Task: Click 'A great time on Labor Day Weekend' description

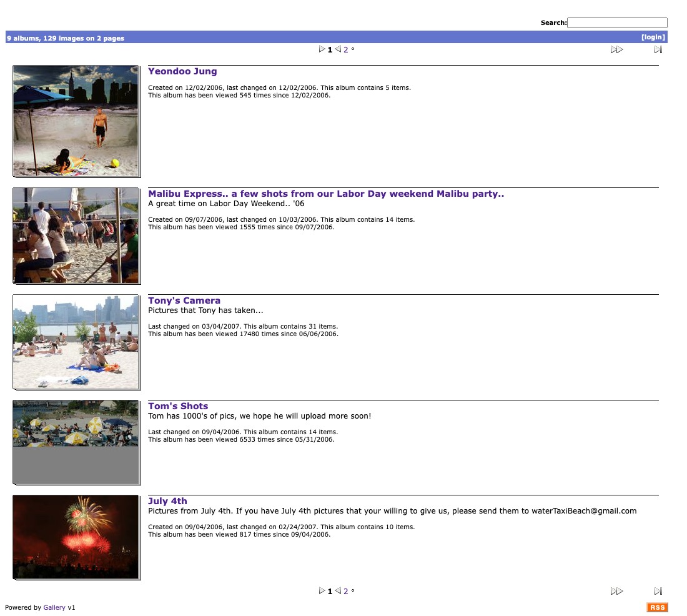Action: click(226, 204)
